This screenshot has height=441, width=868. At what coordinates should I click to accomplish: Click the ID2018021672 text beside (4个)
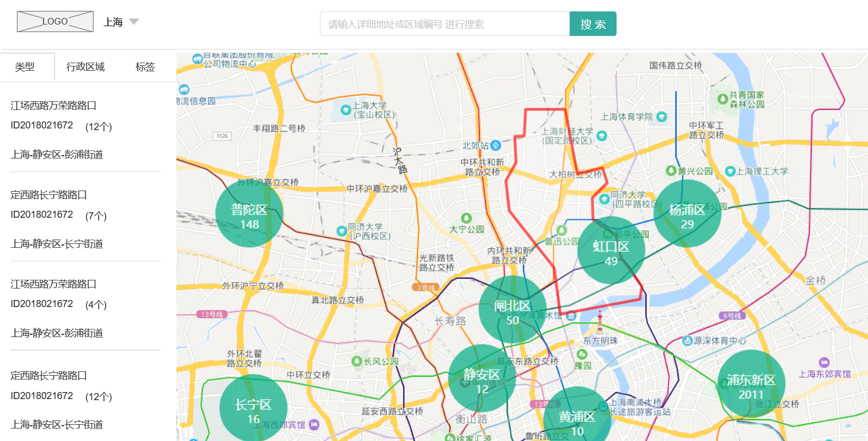pyautogui.click(x=42, y=304)
